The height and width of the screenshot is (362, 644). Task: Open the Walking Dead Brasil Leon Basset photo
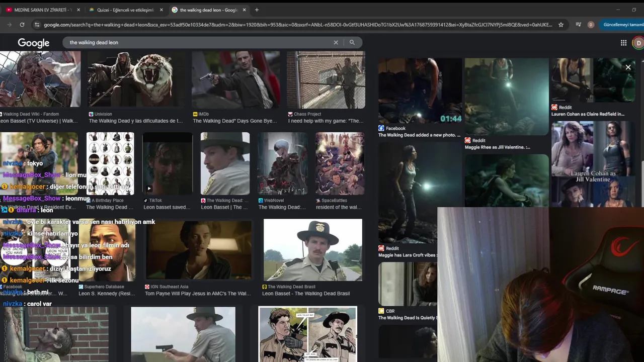312,249
